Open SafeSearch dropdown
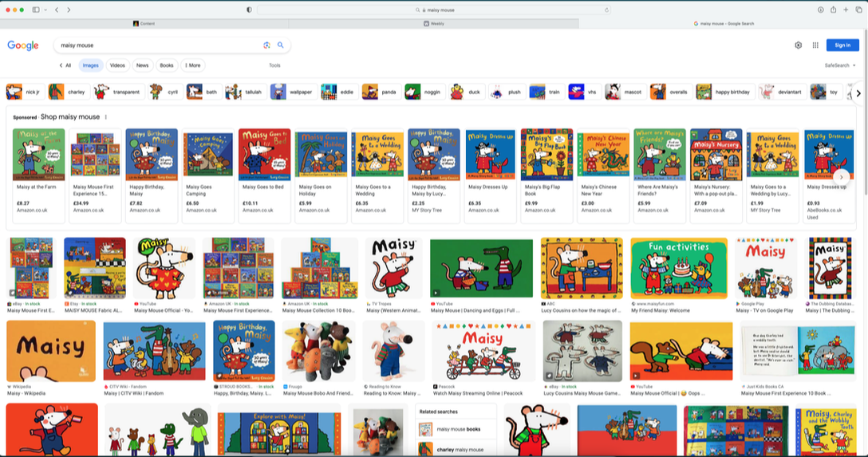The width and height of the screenshot is (868, 457). point(840,65)
